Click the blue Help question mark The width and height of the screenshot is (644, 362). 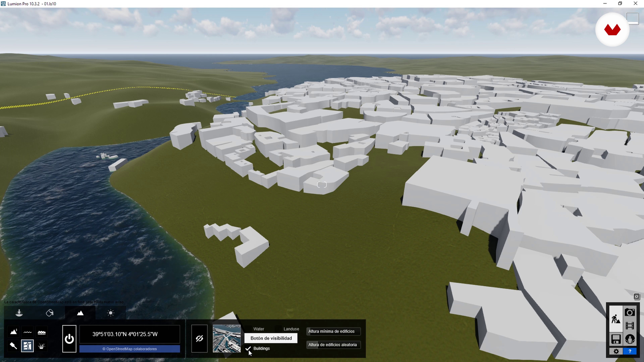click(x=630, y=351)
